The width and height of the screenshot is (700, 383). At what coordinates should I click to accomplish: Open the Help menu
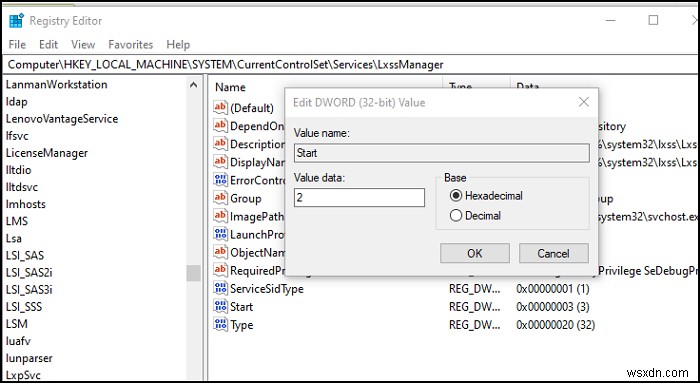[x=178, y=45]
